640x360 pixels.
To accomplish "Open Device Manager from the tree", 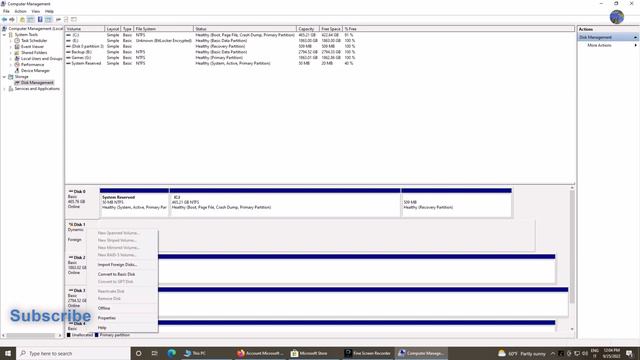I will click(x=35, y=71).
